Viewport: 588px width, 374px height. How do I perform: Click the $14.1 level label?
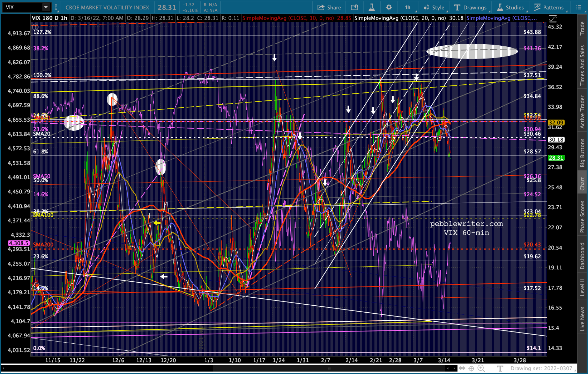534,348
